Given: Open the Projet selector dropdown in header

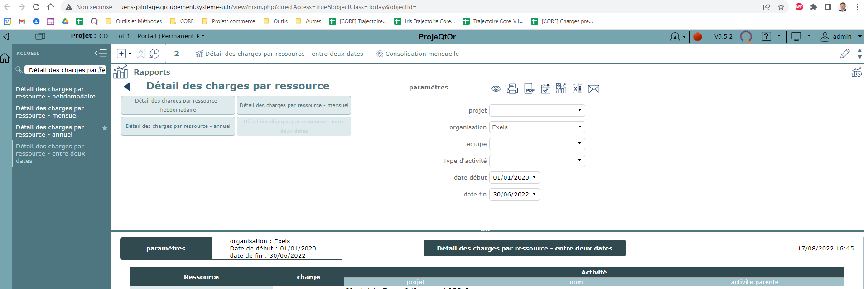Looking at the screenshot, I should click(x=203, y=36).
